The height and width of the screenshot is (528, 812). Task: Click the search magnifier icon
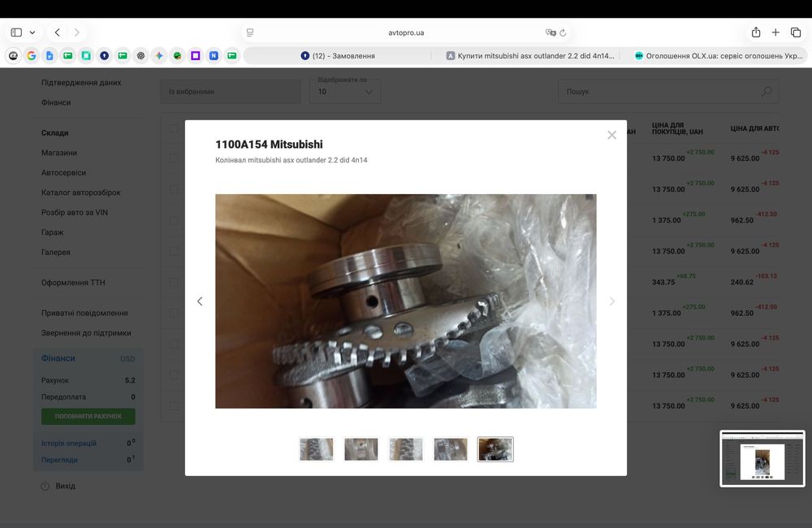point(767,91)
